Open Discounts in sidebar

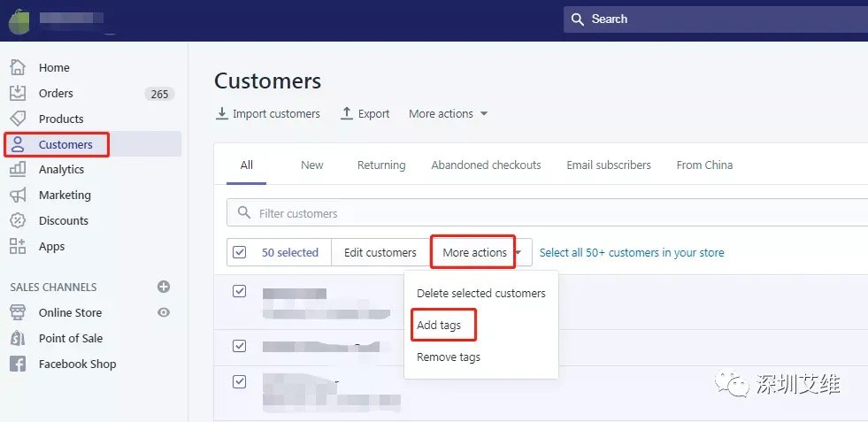point(64,220)
